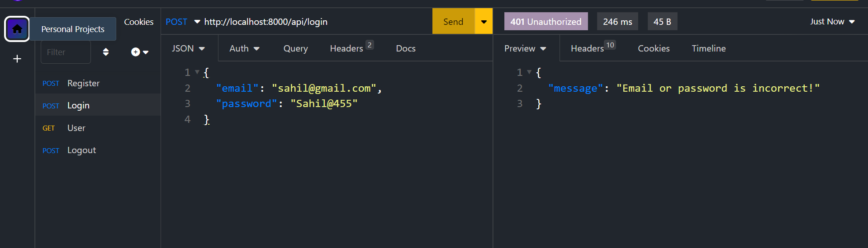Click the home dashboard icon
The image size is (868, 248).
(17, 29)
